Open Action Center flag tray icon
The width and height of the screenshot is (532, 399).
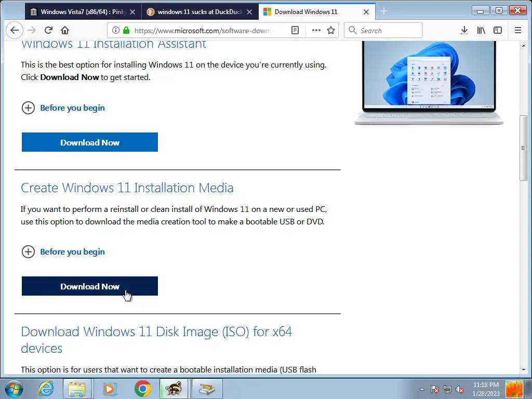coord(434,389)
